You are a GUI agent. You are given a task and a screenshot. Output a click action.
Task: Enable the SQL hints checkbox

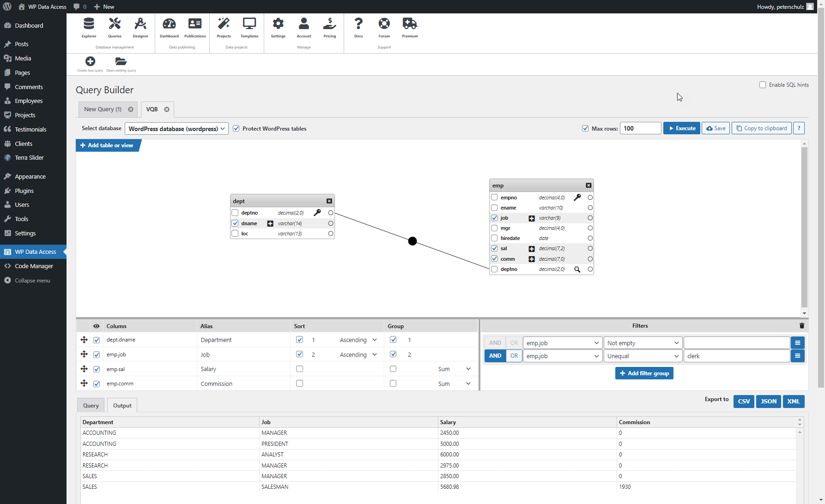point(763,84)
